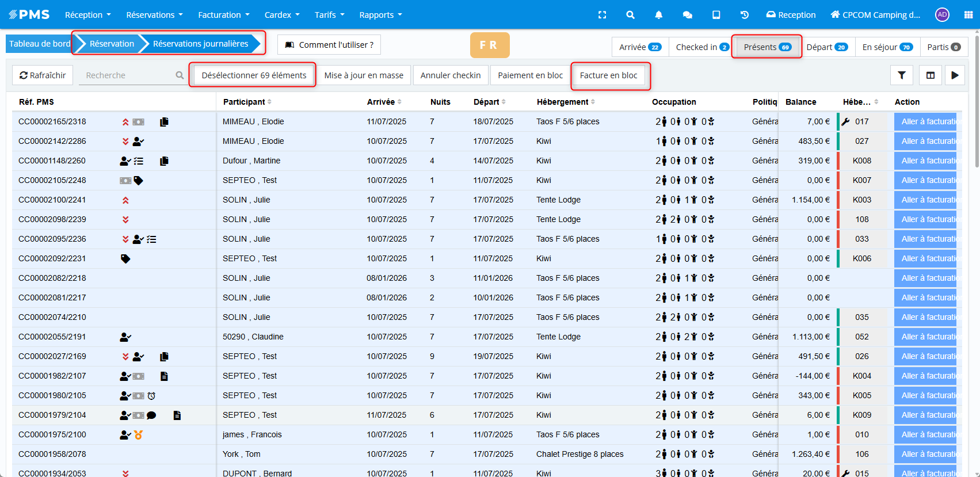This screenshot has width=980, height=477.
Task: Expand the Réception menu
Action: (87, 15)
